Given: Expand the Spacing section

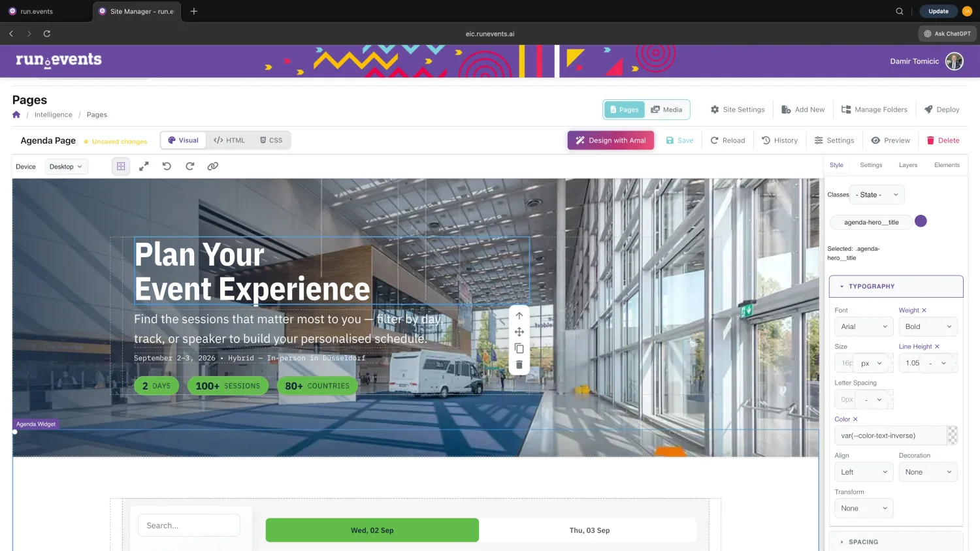Looking at the screenshot, I should click(x=896, y=542).
